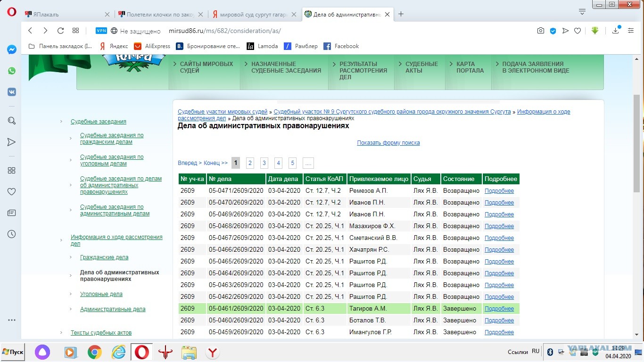This screenshot has height=362, width=644.
Task: Open the Facebook bookmark
Action: (x=341, y=46)
